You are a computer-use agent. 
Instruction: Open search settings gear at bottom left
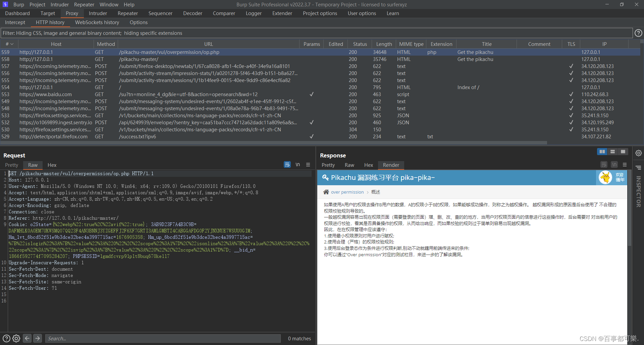(16, 338)
